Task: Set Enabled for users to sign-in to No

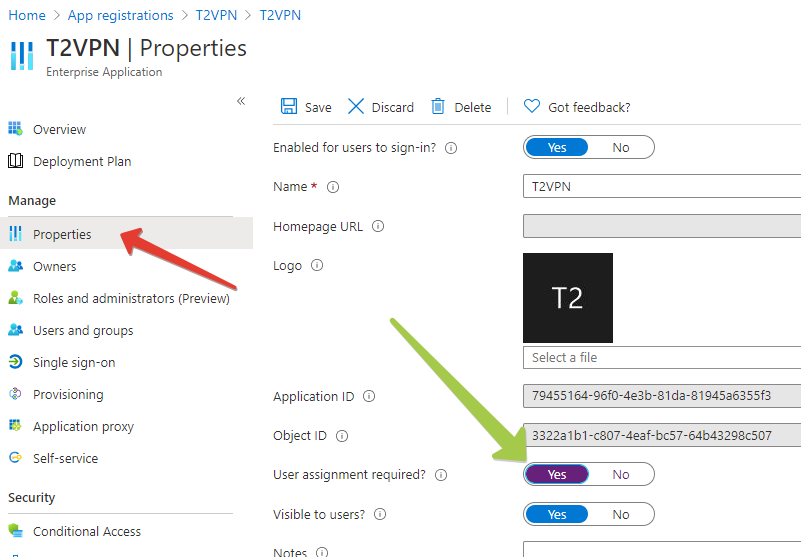Action: tap(621, 148)
